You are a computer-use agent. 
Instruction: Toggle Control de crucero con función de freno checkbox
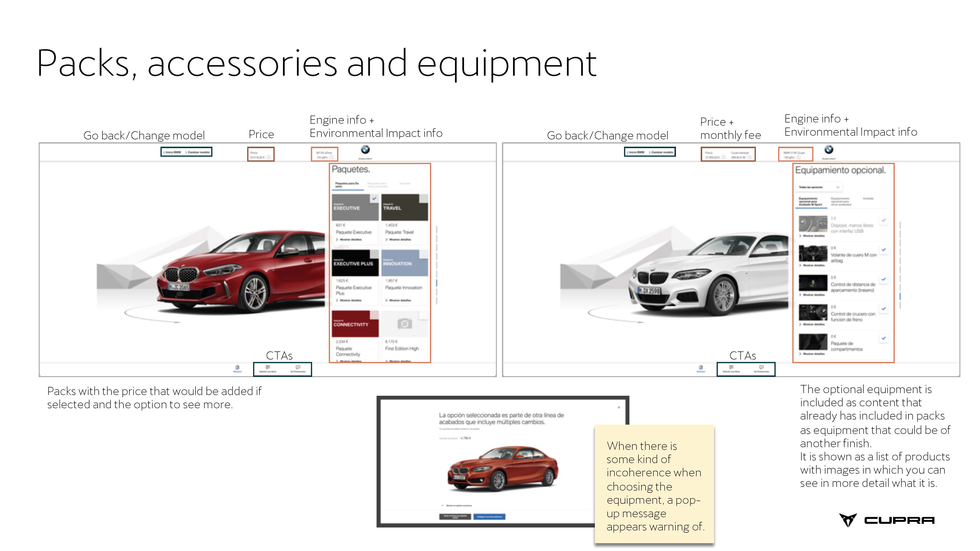point(884,309)
